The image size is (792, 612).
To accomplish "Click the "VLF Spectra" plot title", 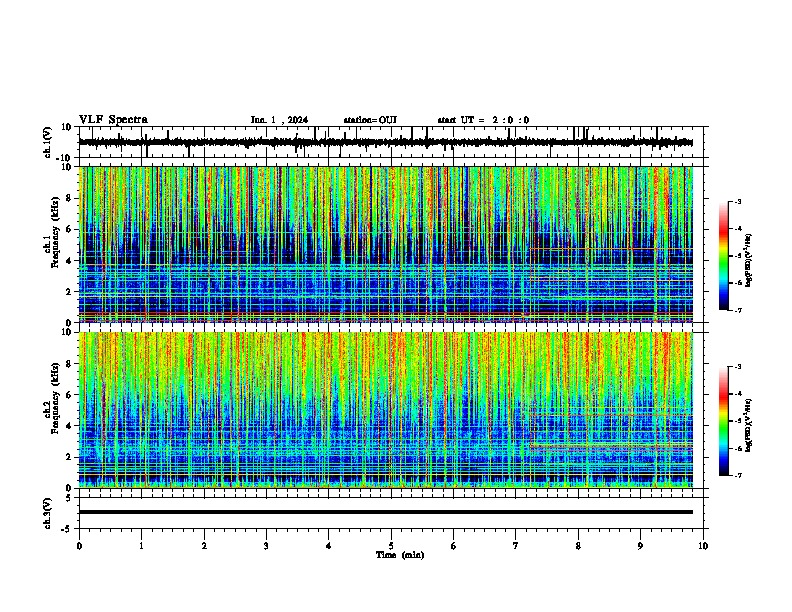I will 113,120.
